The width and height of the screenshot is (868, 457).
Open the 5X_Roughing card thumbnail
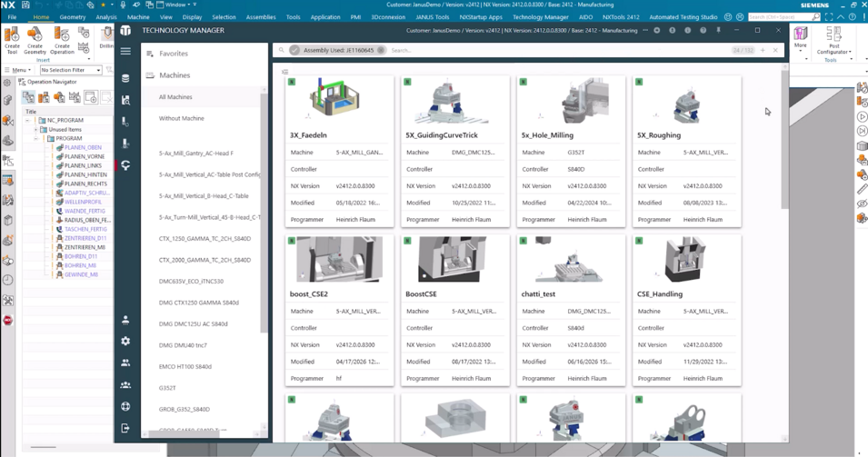[x=686, y=100]
